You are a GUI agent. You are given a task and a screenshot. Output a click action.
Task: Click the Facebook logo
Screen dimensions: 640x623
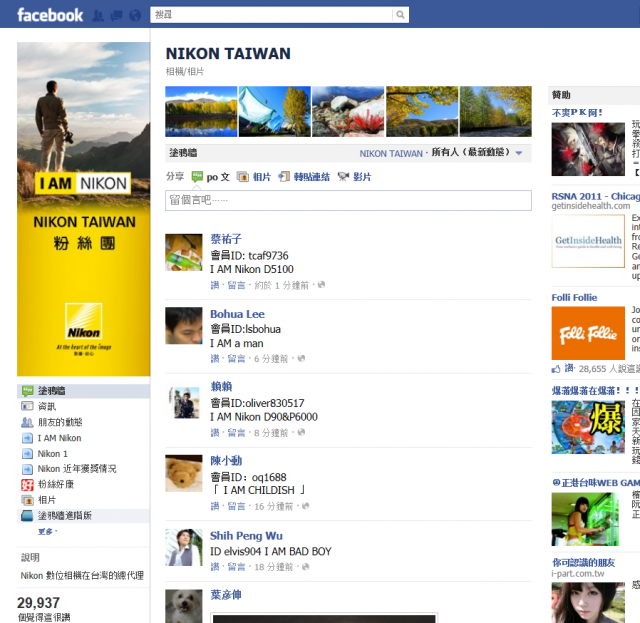(50, 15)
